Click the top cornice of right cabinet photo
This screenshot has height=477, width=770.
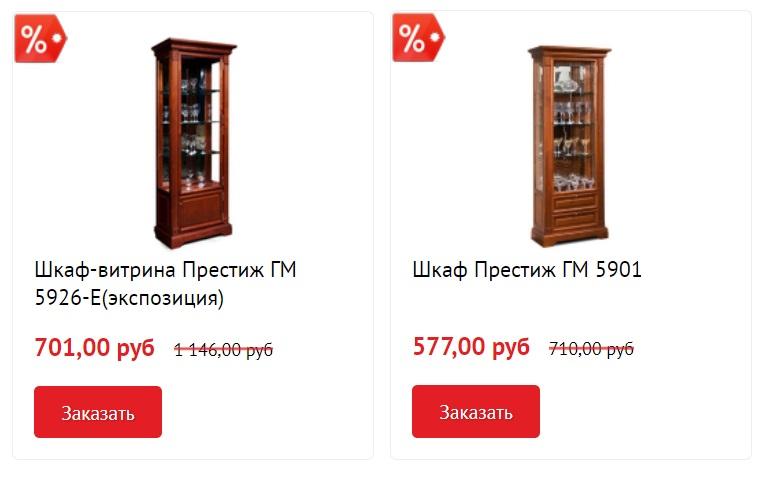[x=569, y=51]
